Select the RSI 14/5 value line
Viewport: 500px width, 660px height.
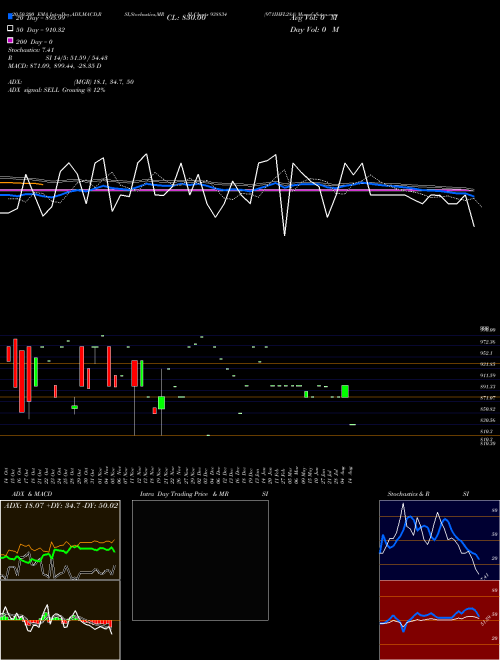tap(58, 58)
